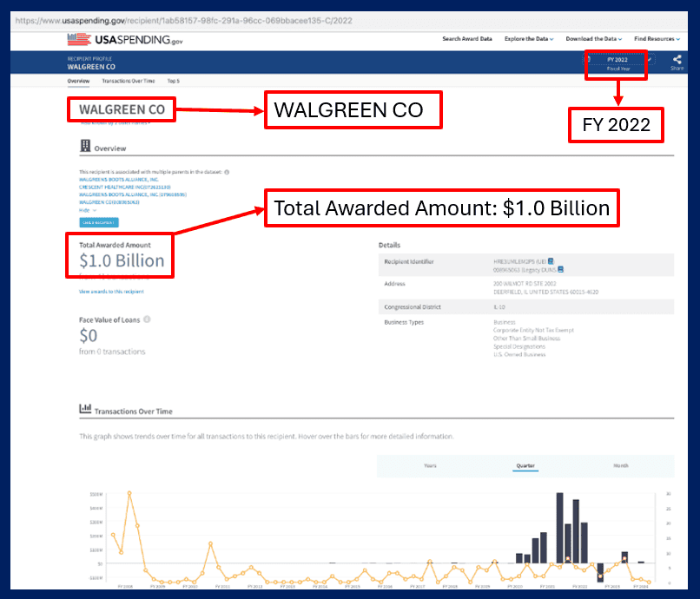Click the Face Value of Loans $0 value
Viewport: 700px width, 599px height.
coord(89,335)
